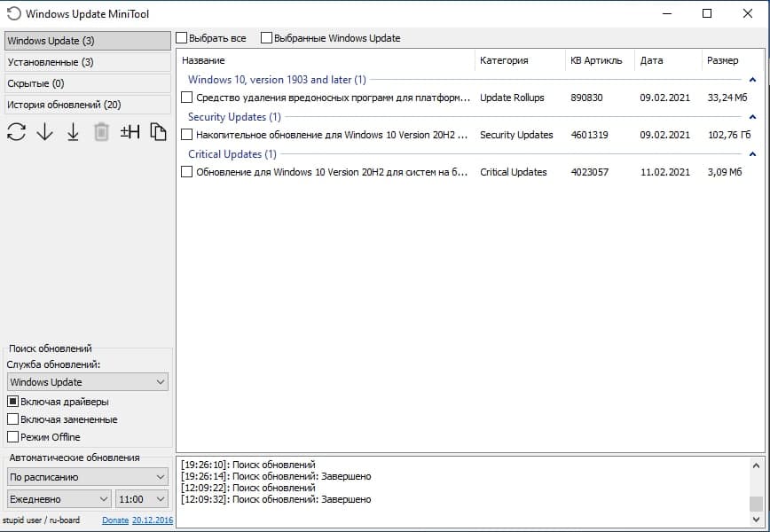Sort by the 'Размер' column header

733,60
